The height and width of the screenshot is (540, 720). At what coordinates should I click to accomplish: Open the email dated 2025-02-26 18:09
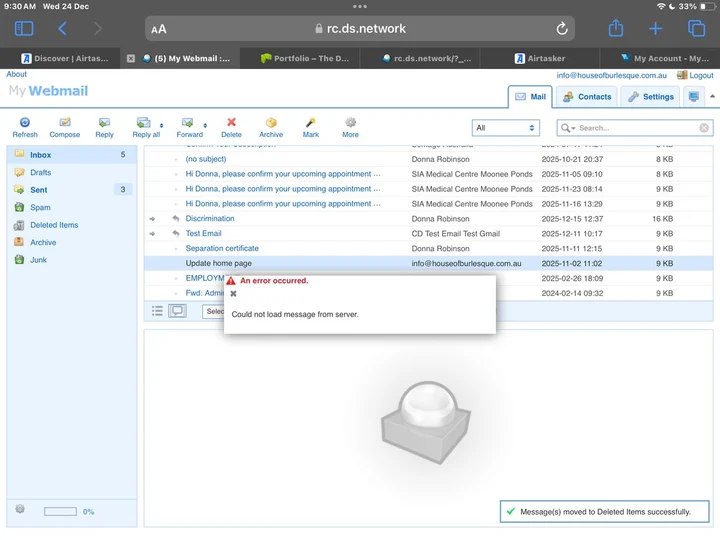point(428,278)
